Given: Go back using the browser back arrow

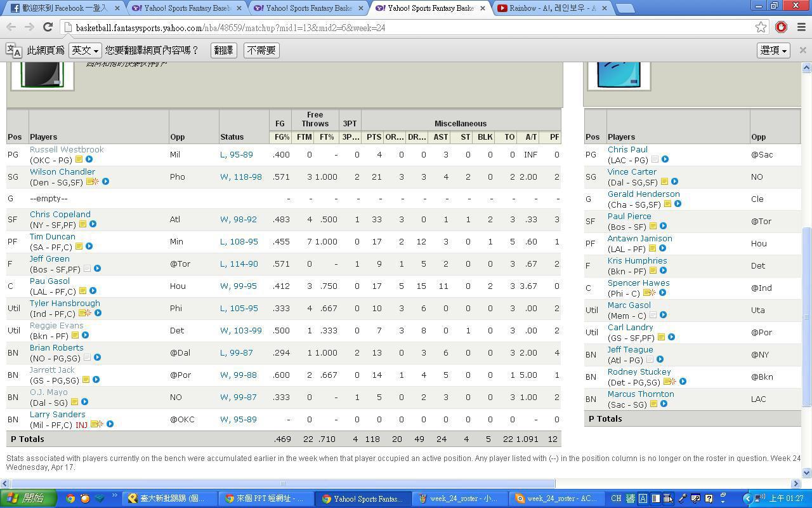Looking at the screenshot, I should click(x=11, y=27).
